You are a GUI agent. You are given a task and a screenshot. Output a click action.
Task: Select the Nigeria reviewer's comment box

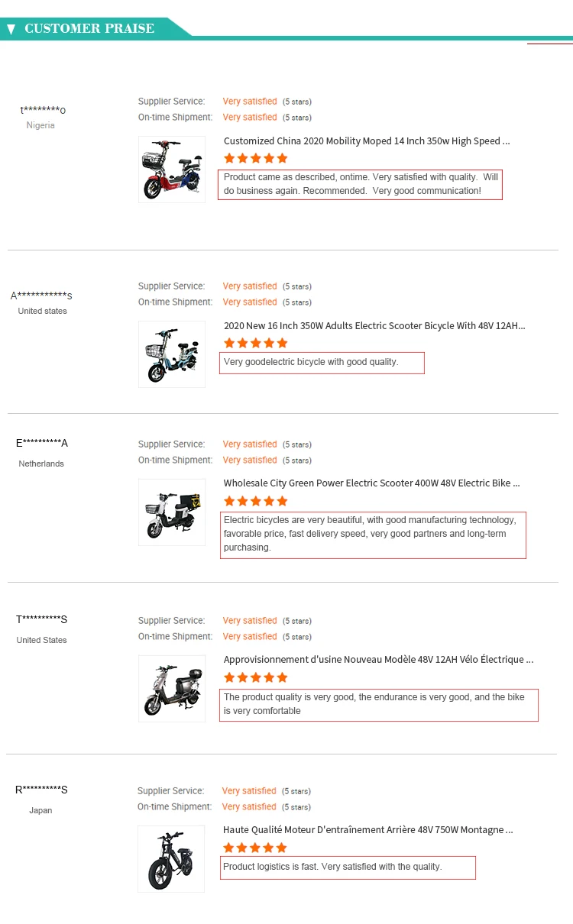tap(361, 184)
